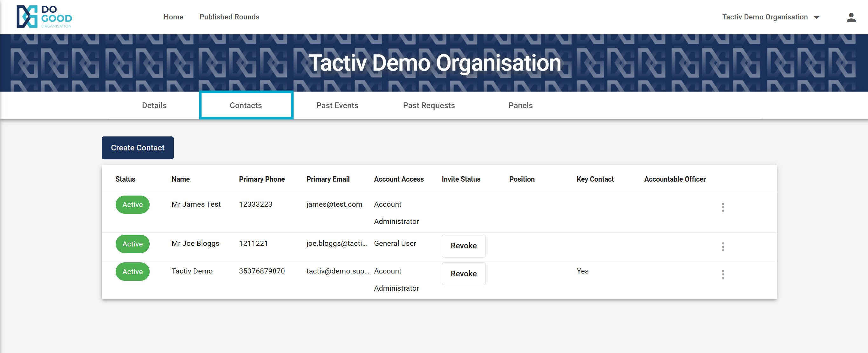Open three-dot menu for Mr James Test
This screenshot has height=353, width=868.
coord(722,207)
